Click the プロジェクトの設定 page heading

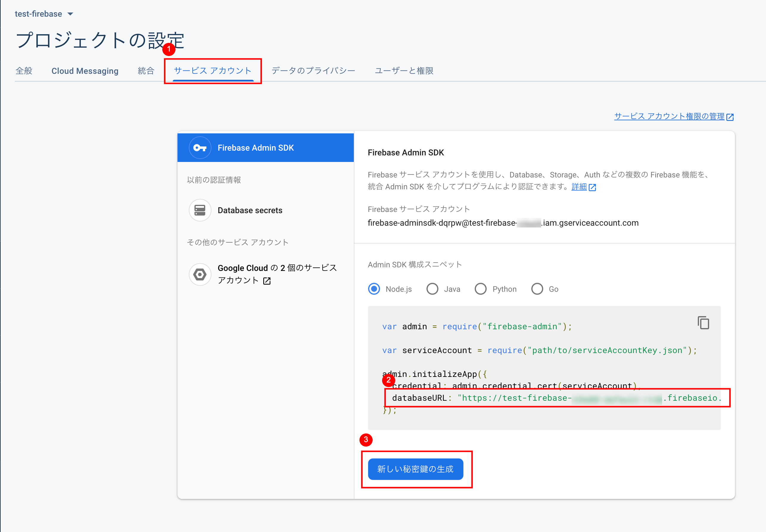click(x=100, y=40)
